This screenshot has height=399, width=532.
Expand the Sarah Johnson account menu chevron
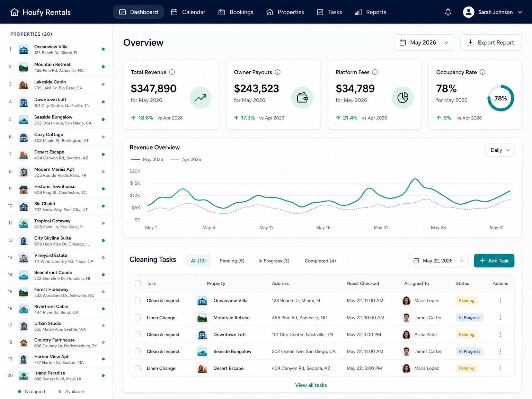coord(520,12)
